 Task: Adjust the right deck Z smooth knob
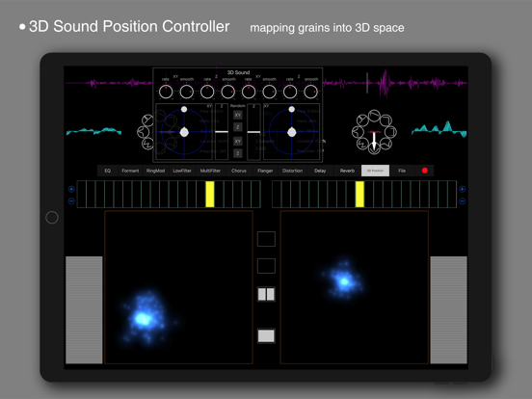tap(310, 92)
